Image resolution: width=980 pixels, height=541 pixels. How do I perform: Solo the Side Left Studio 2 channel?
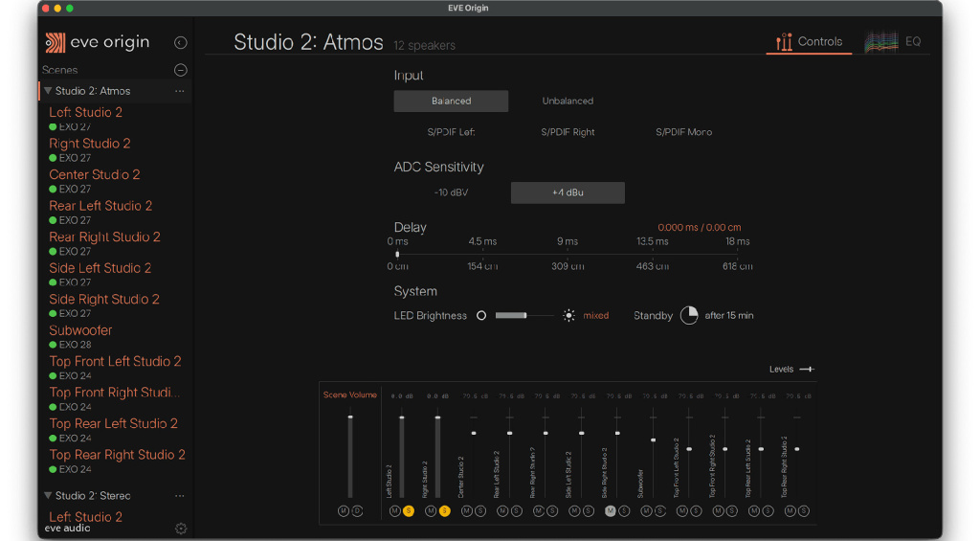pyautogui.click(x=589, y=511)
